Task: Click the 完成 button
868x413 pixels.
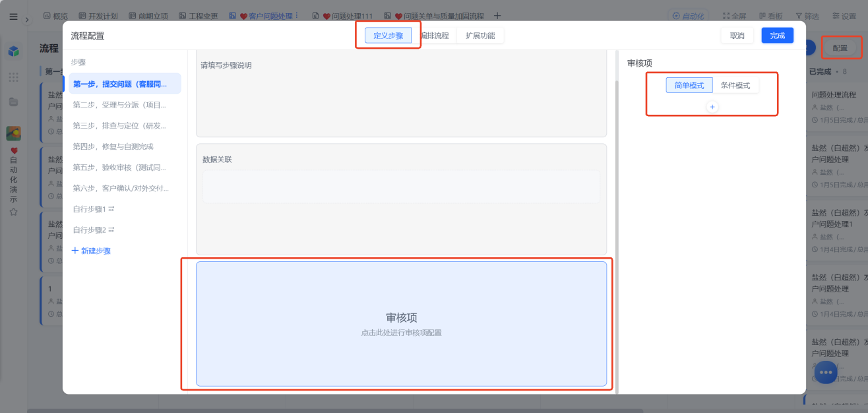Action: 778,36
